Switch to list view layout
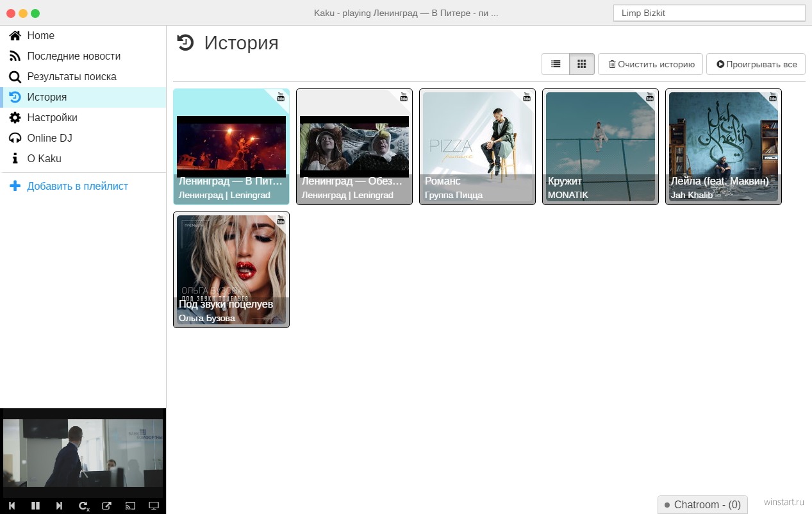This screenshot has height=514, width=812. tap(556, 64)
